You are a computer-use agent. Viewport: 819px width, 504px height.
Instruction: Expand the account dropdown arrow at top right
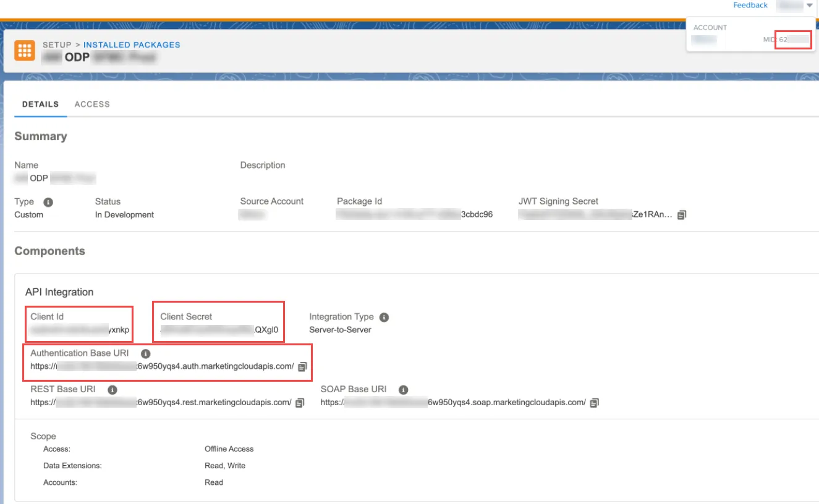(x=810, y=6)
